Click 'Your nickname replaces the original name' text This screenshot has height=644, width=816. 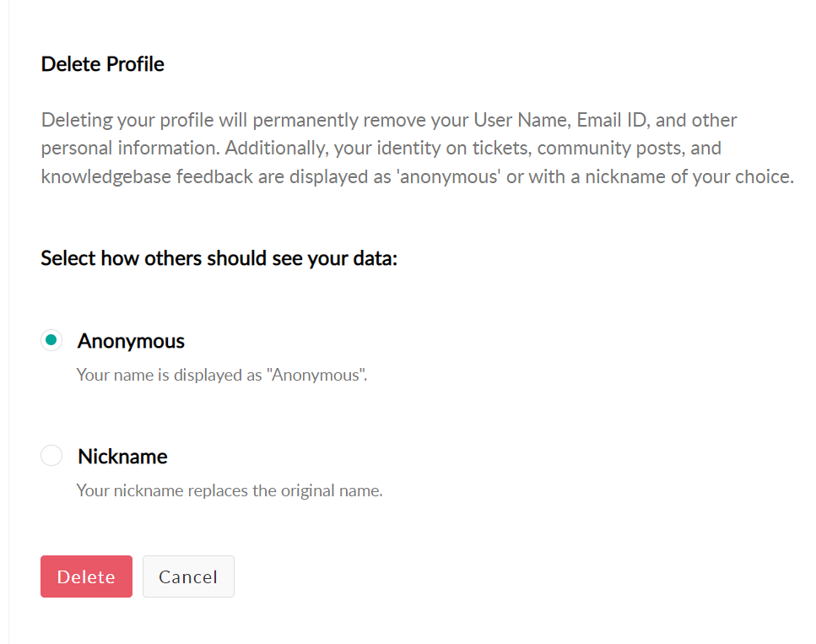click(x=230, y=490)
